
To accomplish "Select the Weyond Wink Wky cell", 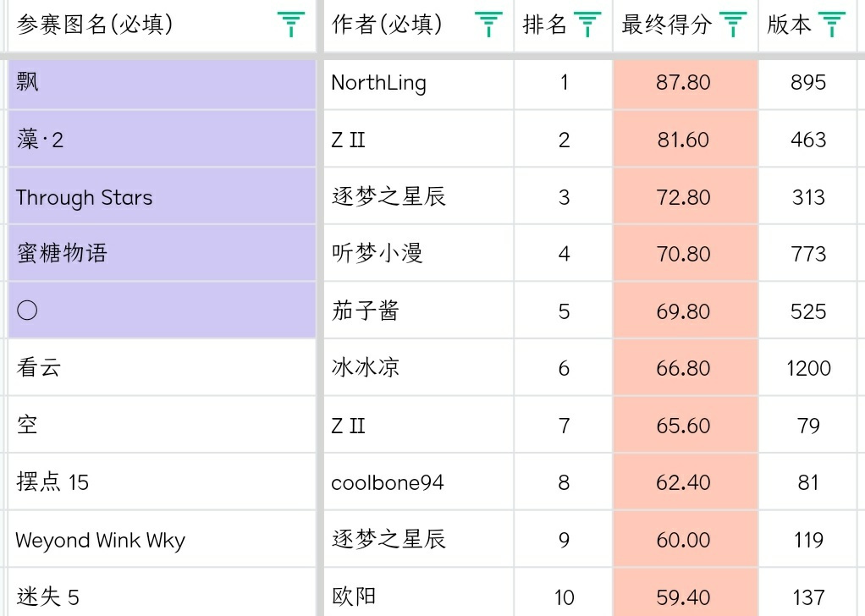I will tap(162, 539).
